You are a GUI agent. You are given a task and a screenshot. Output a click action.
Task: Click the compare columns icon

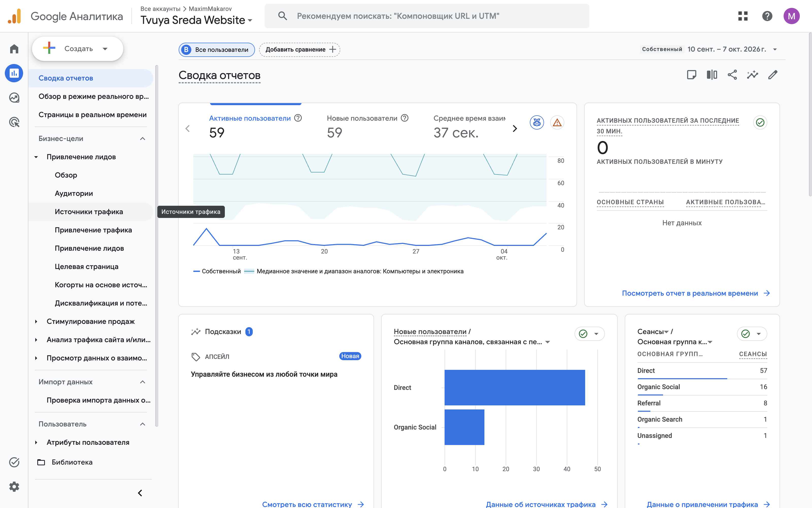[x=712, y=75]
